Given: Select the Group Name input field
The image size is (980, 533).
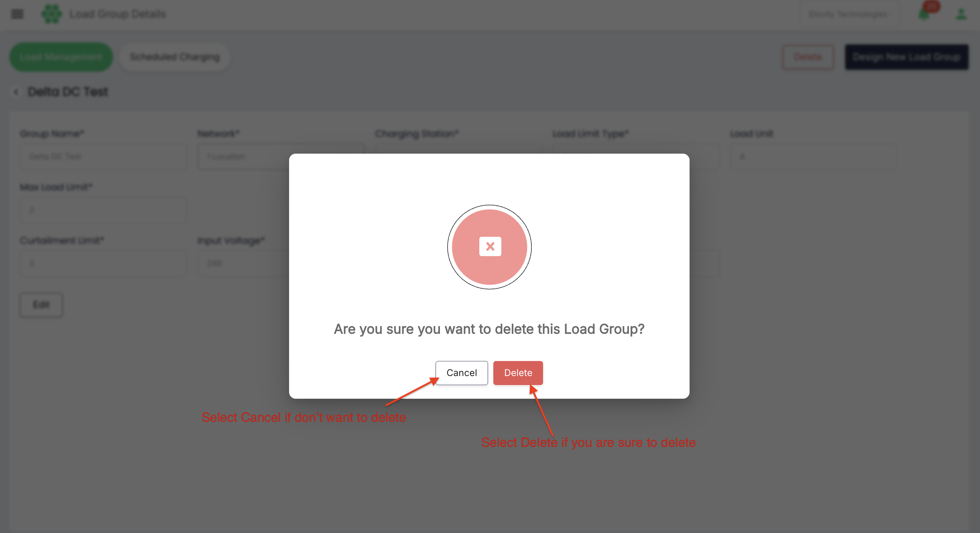Looking at the screenshot, I should [103, 157].
